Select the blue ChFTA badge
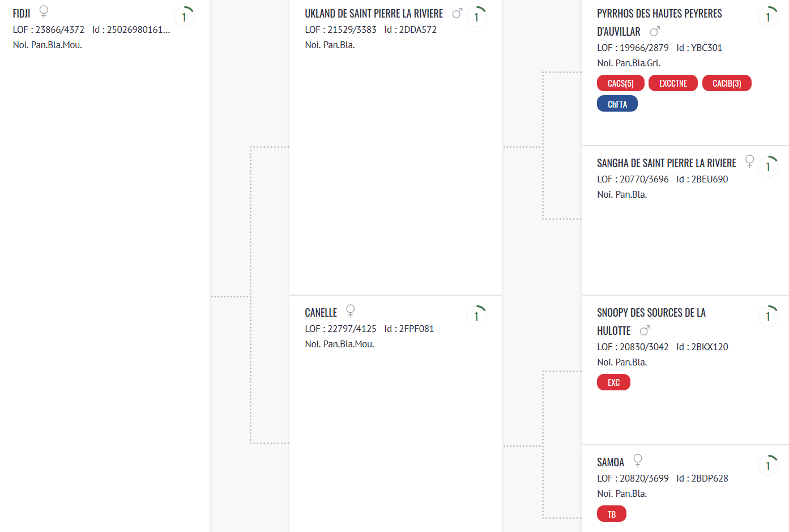This screenshot has height=532, width=789. [x=617, y=104]
